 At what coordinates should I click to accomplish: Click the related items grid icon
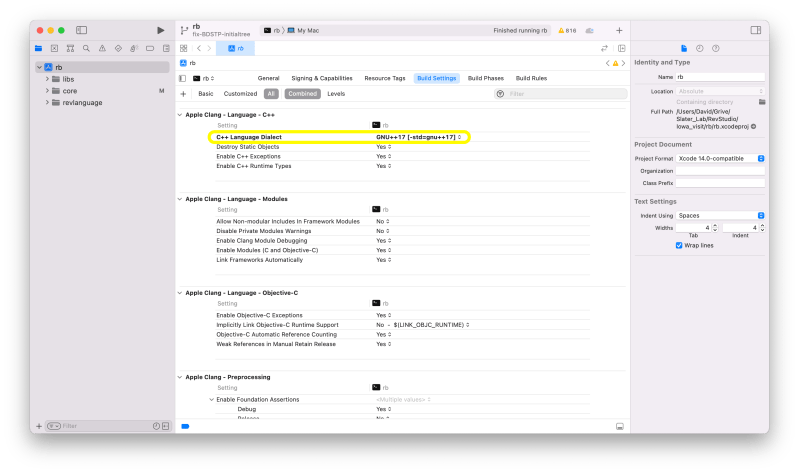(x=183, y=48)
